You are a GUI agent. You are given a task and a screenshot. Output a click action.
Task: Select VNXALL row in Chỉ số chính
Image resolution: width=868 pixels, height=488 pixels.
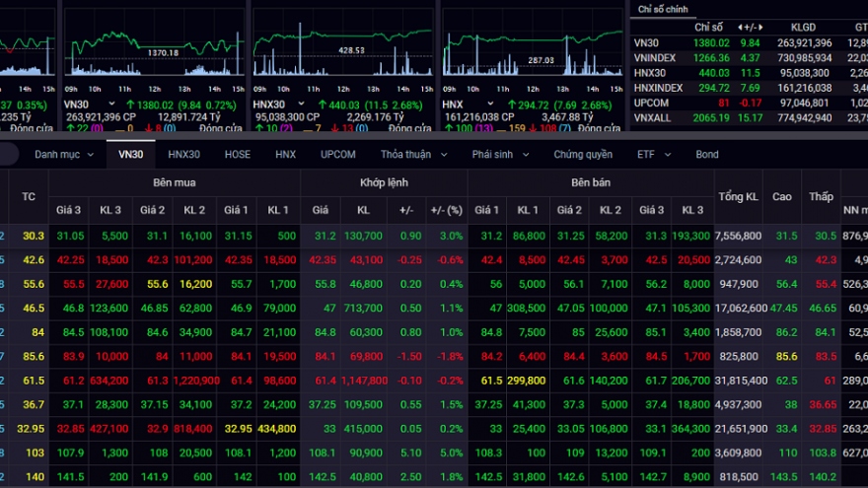(x=749, y=118)
